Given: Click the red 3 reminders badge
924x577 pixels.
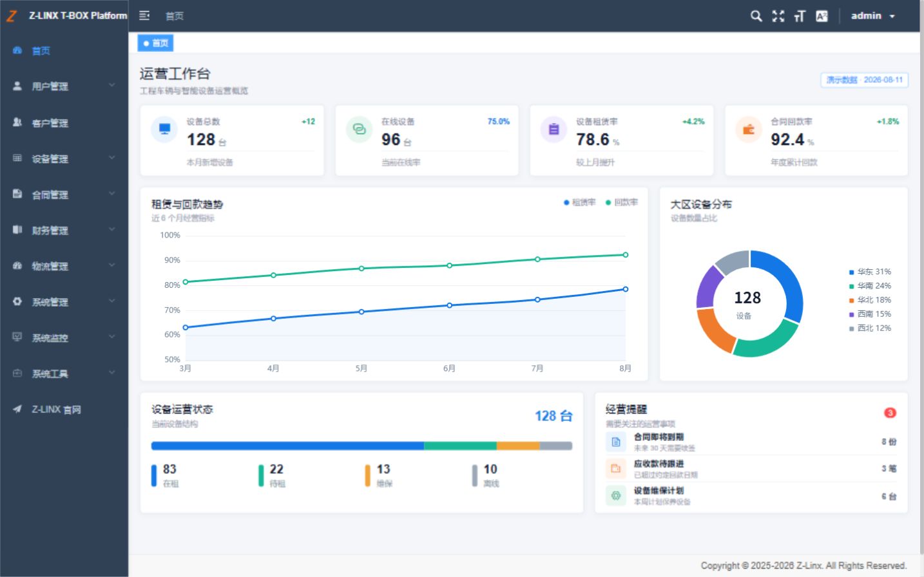Looking at the screenshot, I should tap(890, 413).
